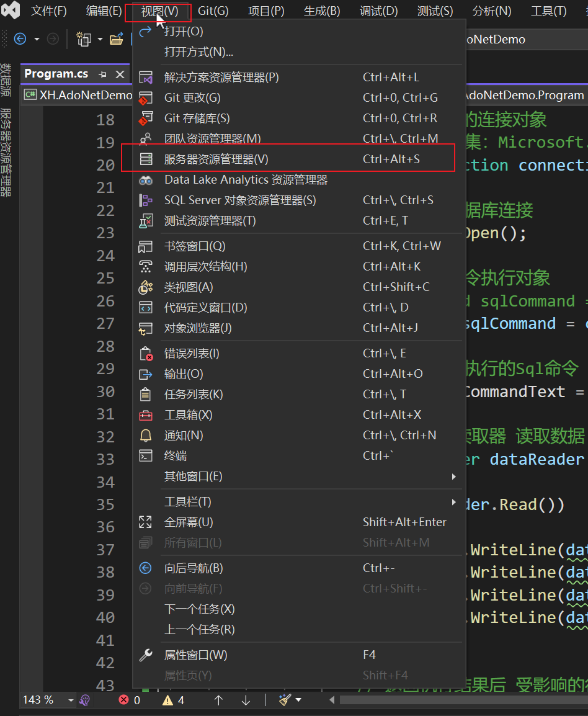This screenshot has height=716, width=588.
Task: Click the open file icon in the toolbar
Action: 117,38
